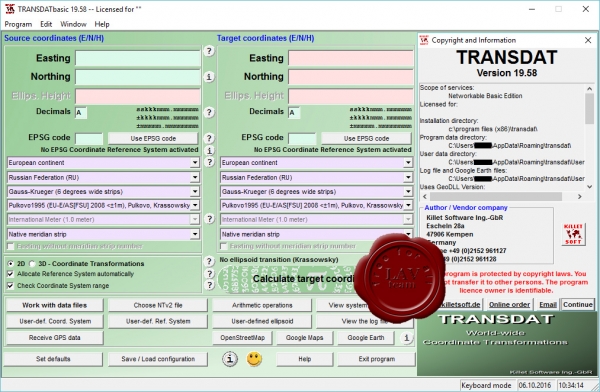Click the Exit program button

(x=377, y=359)
